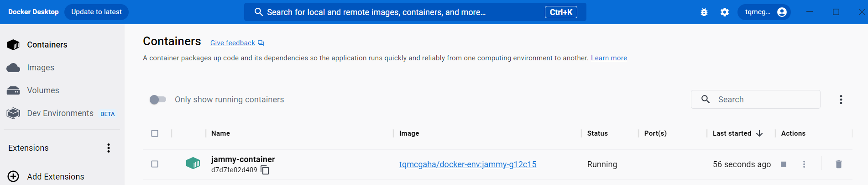This screenshot has height=185, width=868.
Task: Sort by the Name column header
Action: [220, 133]
